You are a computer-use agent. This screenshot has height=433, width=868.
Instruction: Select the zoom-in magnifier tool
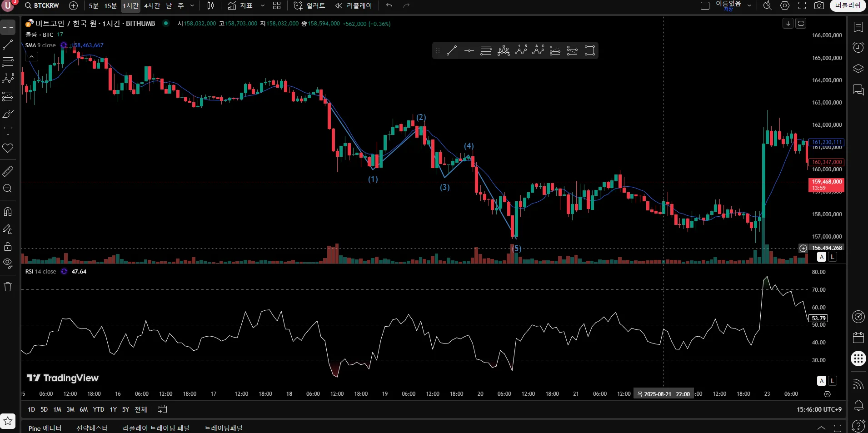pyautogui.click(x=8, y=189)
